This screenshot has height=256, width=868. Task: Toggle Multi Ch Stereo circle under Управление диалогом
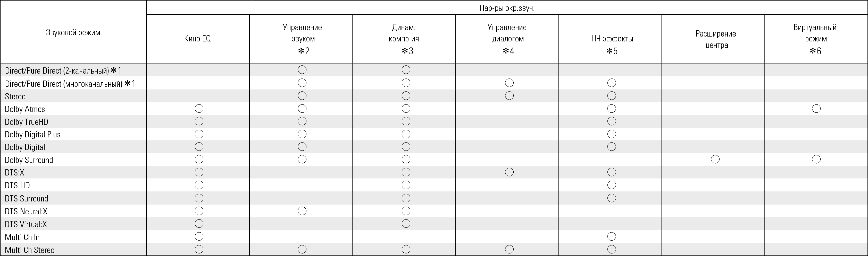click(x=509, y=249)
